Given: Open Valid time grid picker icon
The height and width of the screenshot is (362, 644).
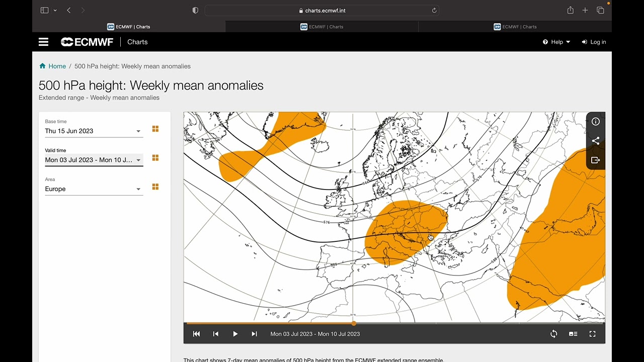Looking at the screenshot, I should [x=155, y=158].
